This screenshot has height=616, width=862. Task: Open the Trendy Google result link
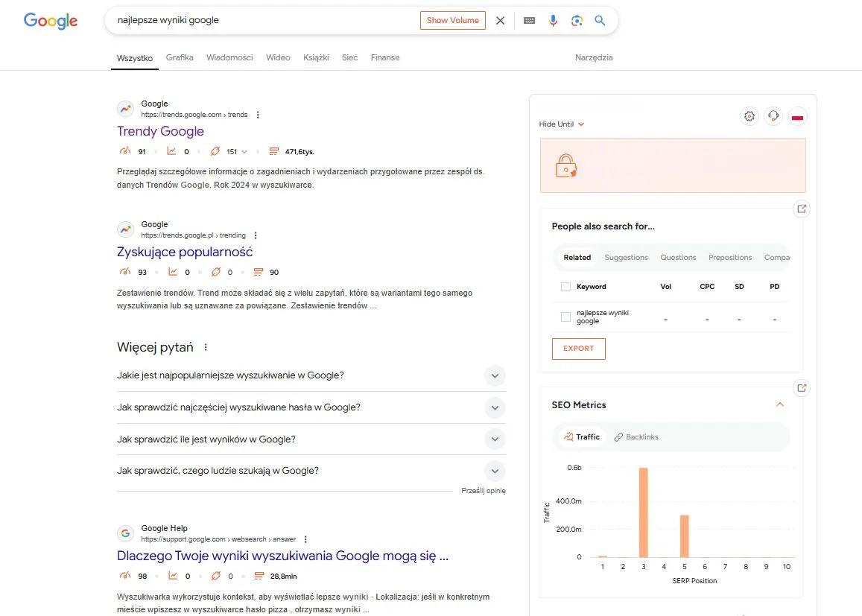pos(160,131)
